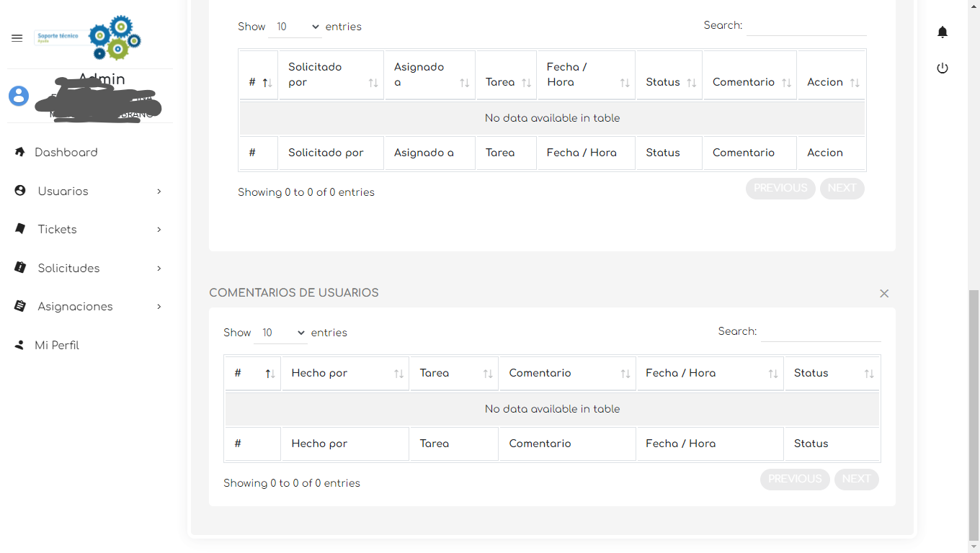980x553 pixels.
Task: Click the Tickets sidebar icon
Action: pyautogui.click(x=20, y=229)
